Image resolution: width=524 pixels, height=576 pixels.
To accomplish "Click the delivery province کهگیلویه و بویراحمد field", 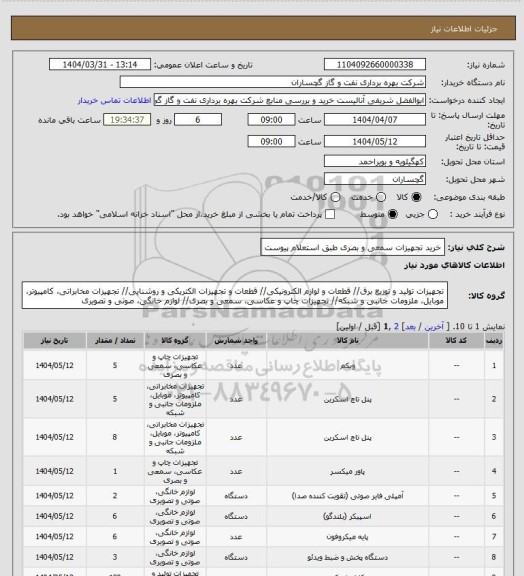I will [x=375, y=161].
